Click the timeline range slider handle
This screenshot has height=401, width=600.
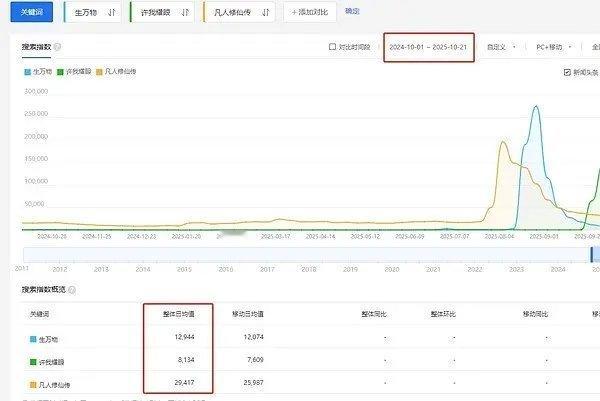pos(592,255)
